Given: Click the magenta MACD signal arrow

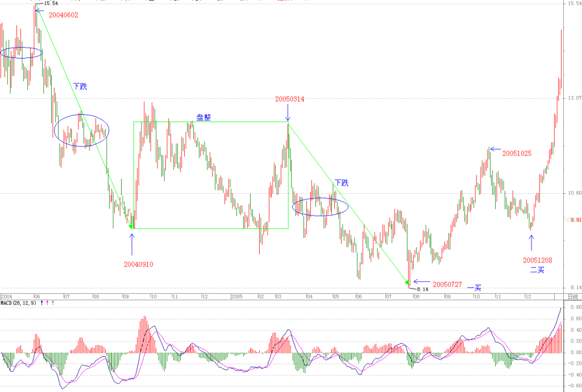Looking at the screenshot, I should tap(47, 303).
